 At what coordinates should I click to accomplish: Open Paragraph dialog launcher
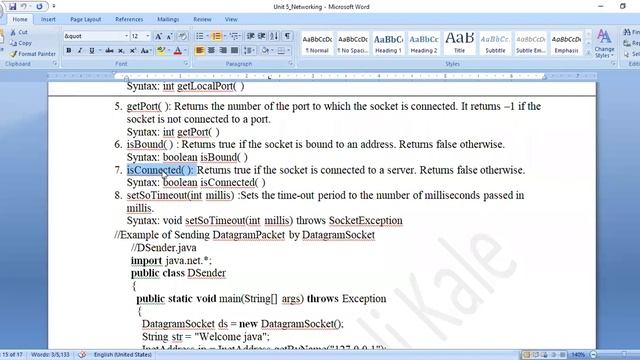click(291, 64)
